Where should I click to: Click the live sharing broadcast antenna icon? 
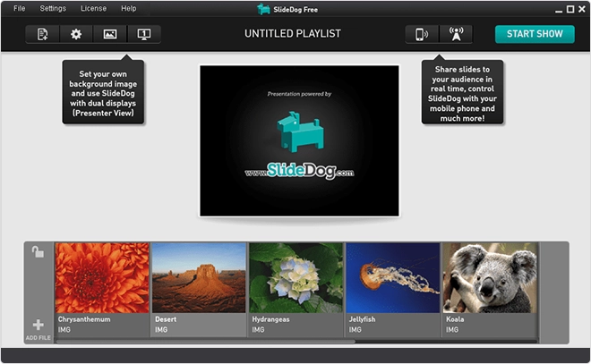point(456,34)
